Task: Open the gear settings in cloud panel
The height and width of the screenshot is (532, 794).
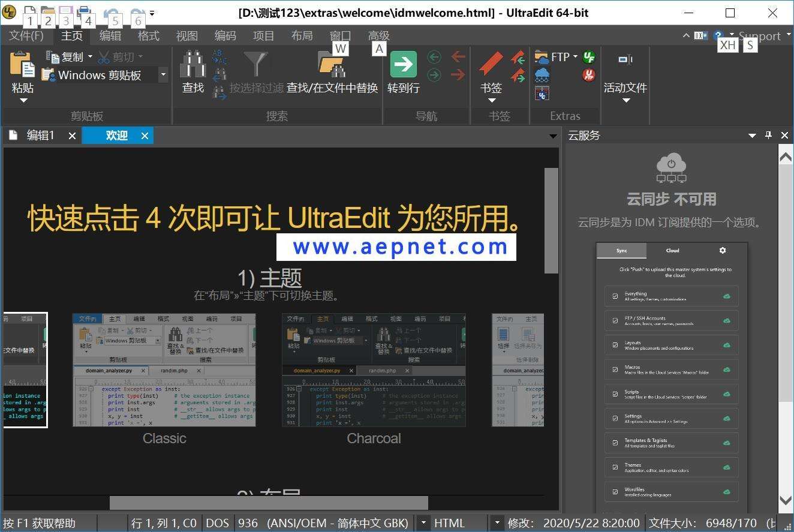Action: pos(723,251)
